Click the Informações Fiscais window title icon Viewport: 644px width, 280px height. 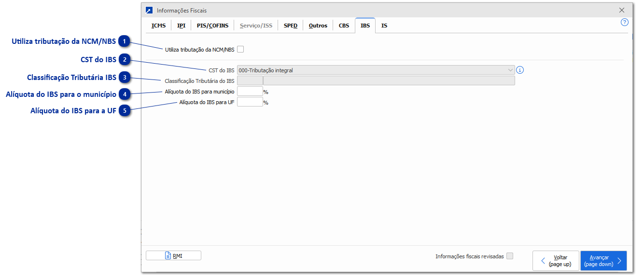(x=149, y=11)
